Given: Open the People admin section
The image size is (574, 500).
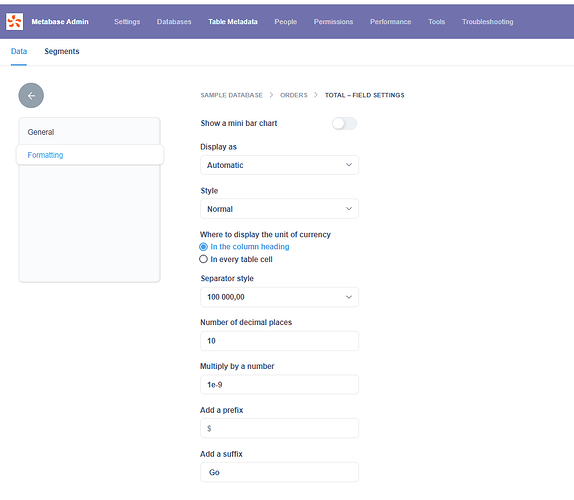Looking at the screenshot, I should pyautogui.click(x=286, y=22).
